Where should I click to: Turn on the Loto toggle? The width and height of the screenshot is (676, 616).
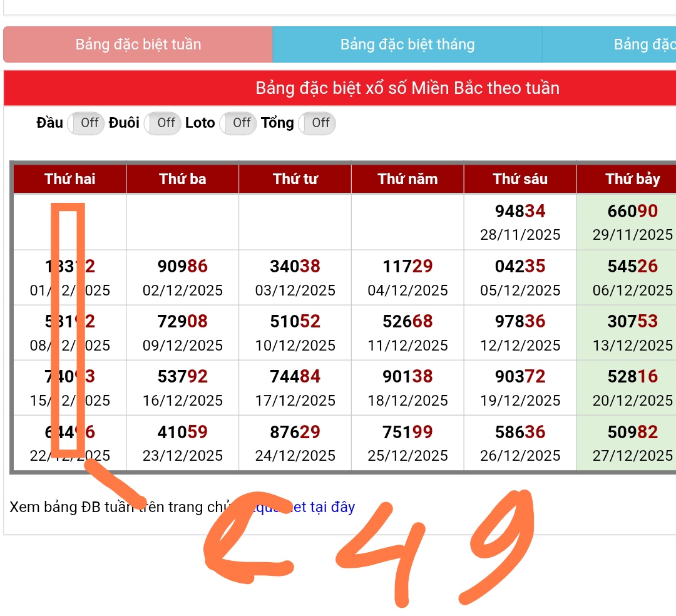(238, 123)
